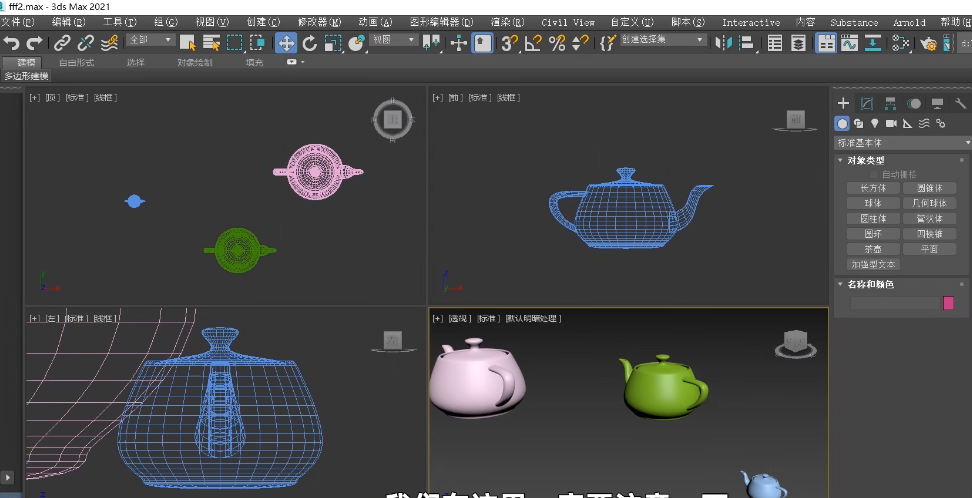This screenshot has height=498, width=972.
Task: Switch to the Lights category icon
Action: [874, 123]
